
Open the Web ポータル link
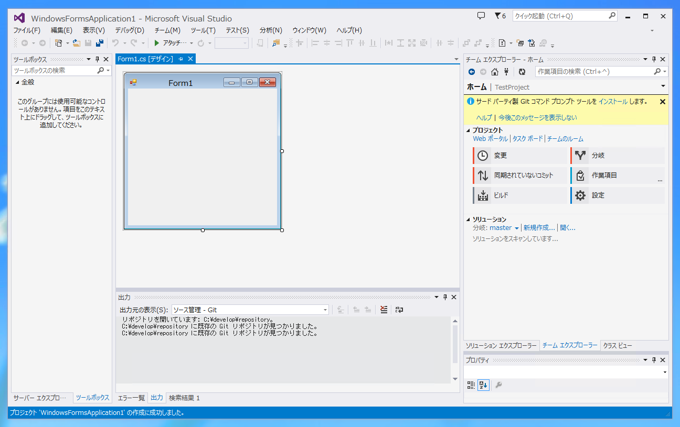(490, 139)
